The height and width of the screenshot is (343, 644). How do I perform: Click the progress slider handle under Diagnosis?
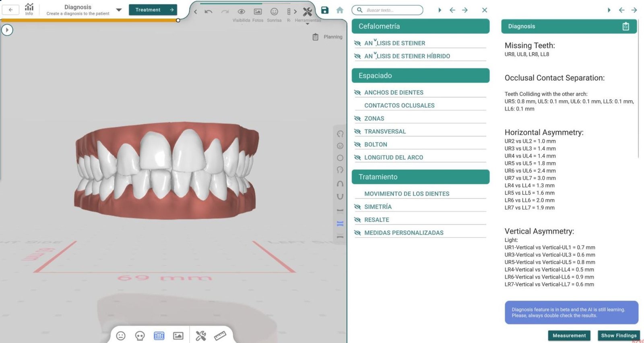tap(178, 20)
